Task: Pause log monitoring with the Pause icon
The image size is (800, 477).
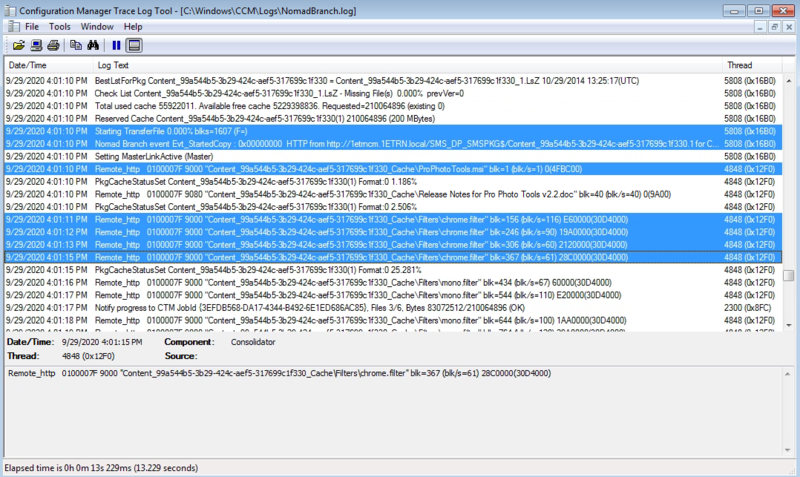Action: pyautogui.click(x=116, y=45)
